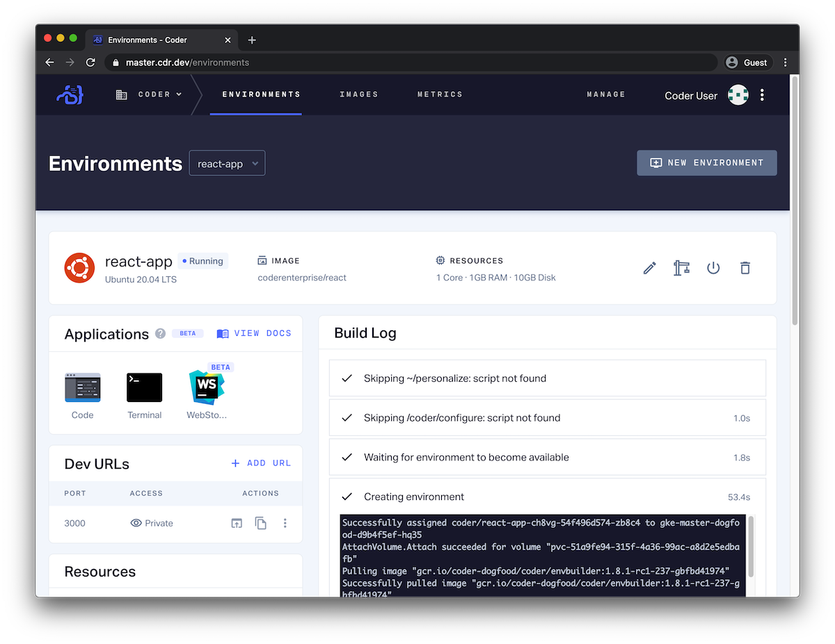Click the build log output scrollbar
This screenshot has height=644, width=835.
[x=751, y=547]
